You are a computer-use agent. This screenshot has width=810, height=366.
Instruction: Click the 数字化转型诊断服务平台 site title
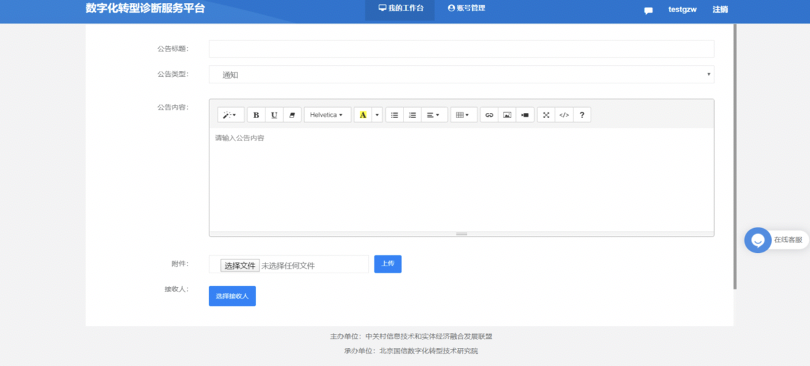[x=145, y=9]
